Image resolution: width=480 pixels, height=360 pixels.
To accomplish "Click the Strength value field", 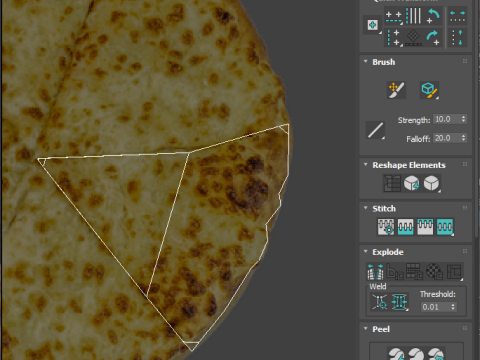I will coord(446,119).
